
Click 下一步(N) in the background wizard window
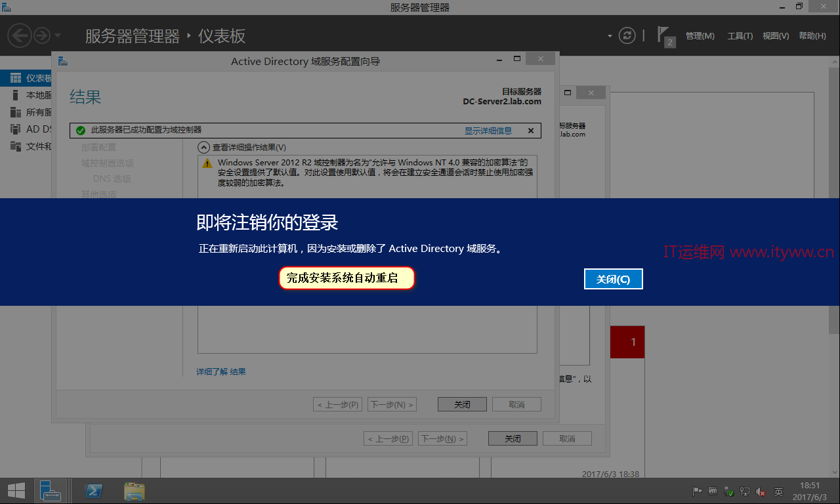442,438
